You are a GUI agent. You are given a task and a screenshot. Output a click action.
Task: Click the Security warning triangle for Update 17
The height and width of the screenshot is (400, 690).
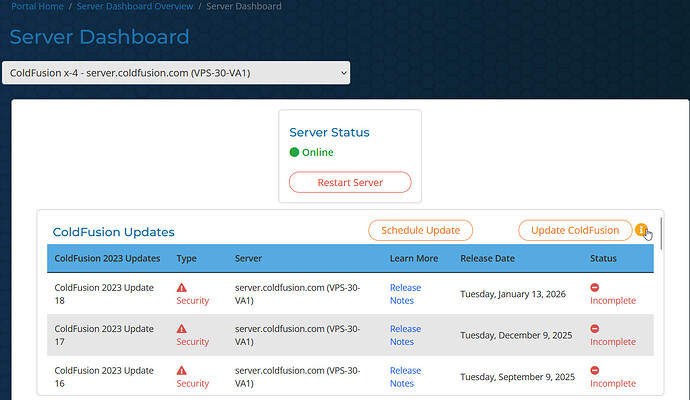pyautogui.click(x=182, y=328)
